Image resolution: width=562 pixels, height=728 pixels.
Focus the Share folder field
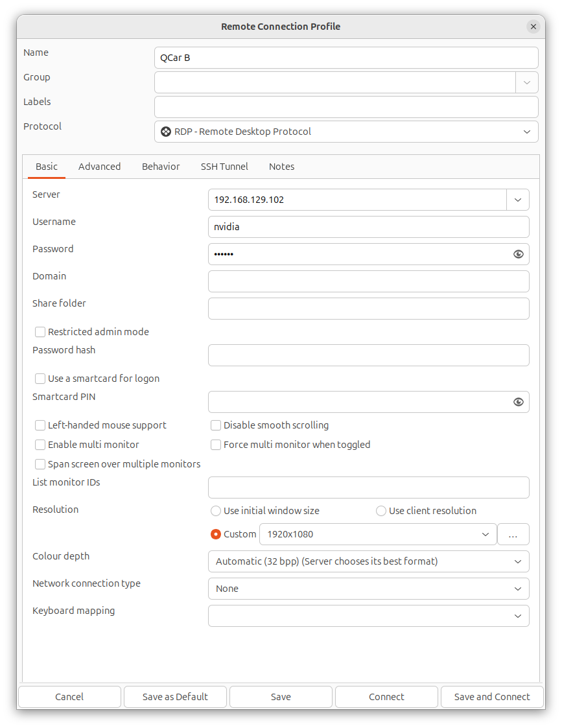(368, 309)
